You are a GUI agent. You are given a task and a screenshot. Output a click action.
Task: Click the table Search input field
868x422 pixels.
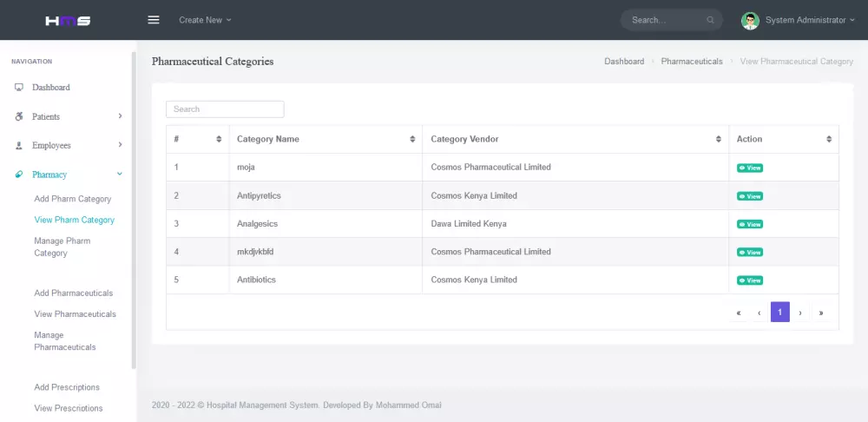click(x=225, y=109)
